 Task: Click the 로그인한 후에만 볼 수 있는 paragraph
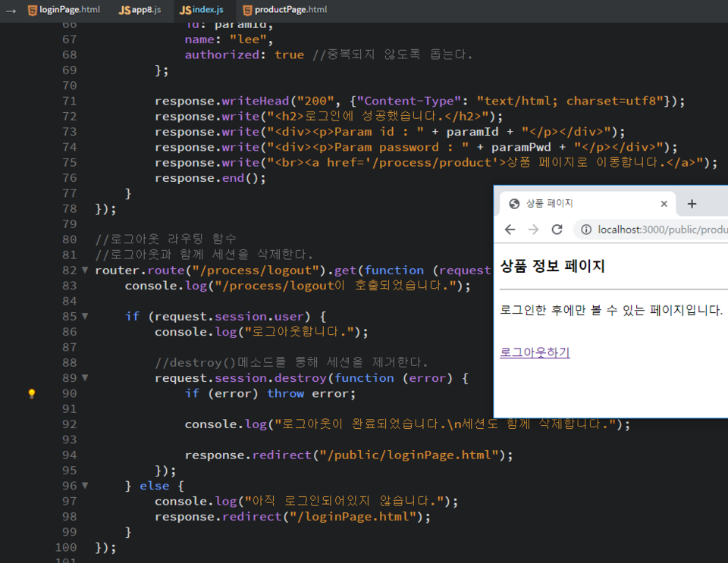click(x=611, y=310)
